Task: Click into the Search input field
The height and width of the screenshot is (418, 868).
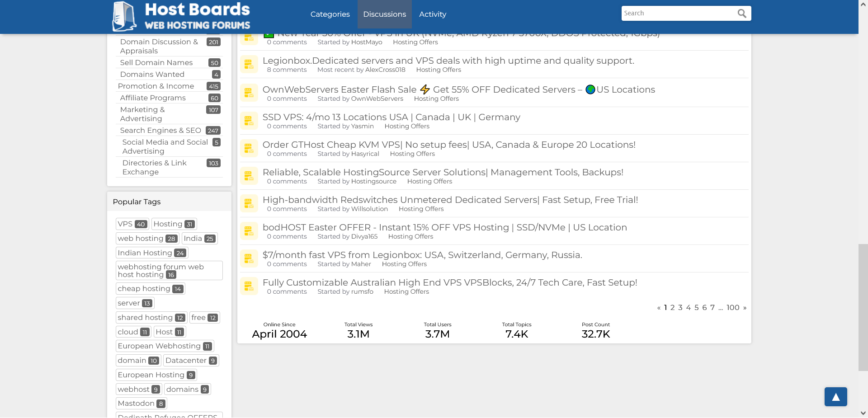Action: [678, 14]
